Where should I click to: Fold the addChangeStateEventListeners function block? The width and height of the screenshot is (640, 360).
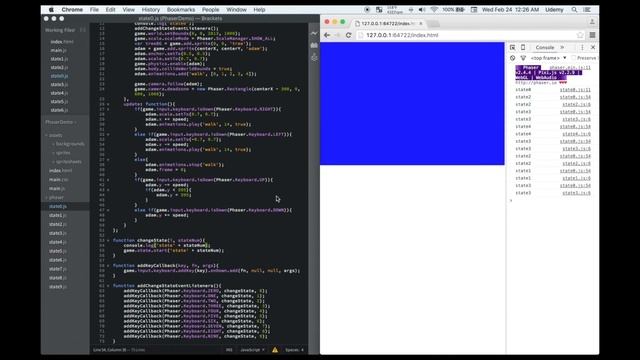pos(108,286)
